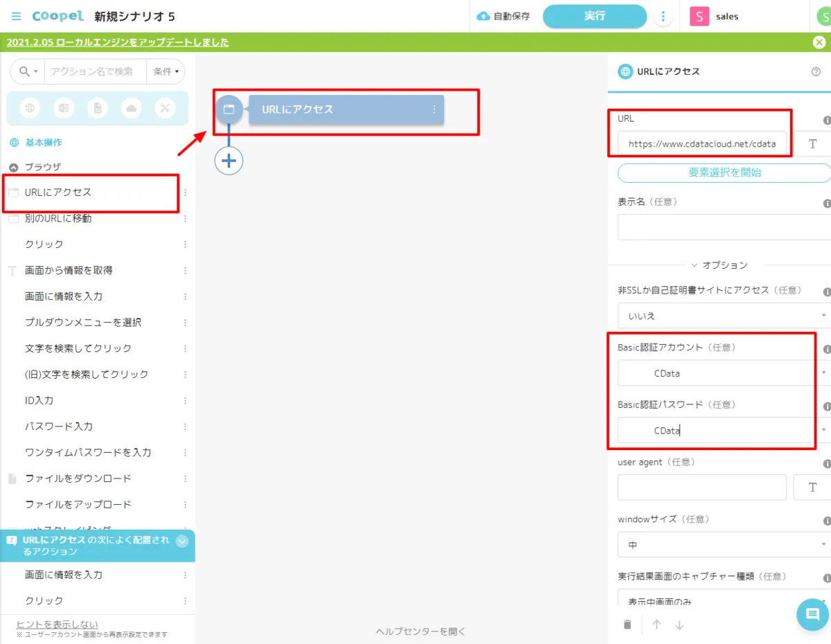Click the hamburger menu icon beside the Coopel logo
The width and height of the screenshot is (831, 644).
17,16
